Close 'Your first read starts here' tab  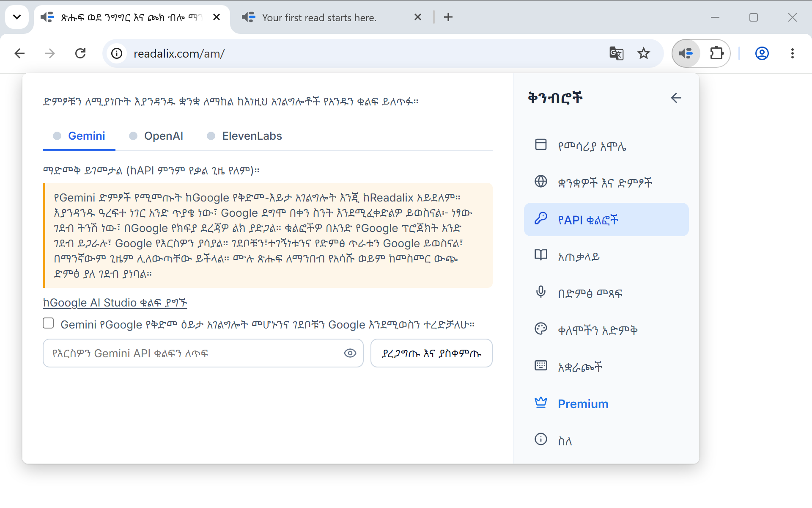418,17
